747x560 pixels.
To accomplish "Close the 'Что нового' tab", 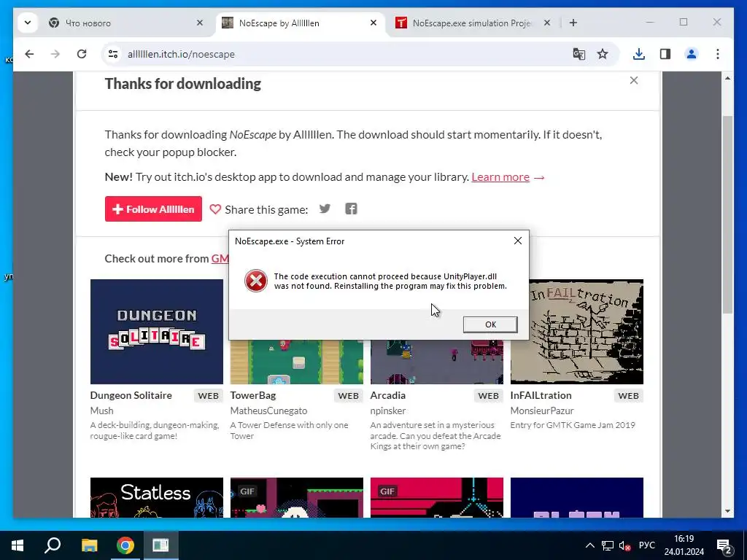I will click(200, 23).
